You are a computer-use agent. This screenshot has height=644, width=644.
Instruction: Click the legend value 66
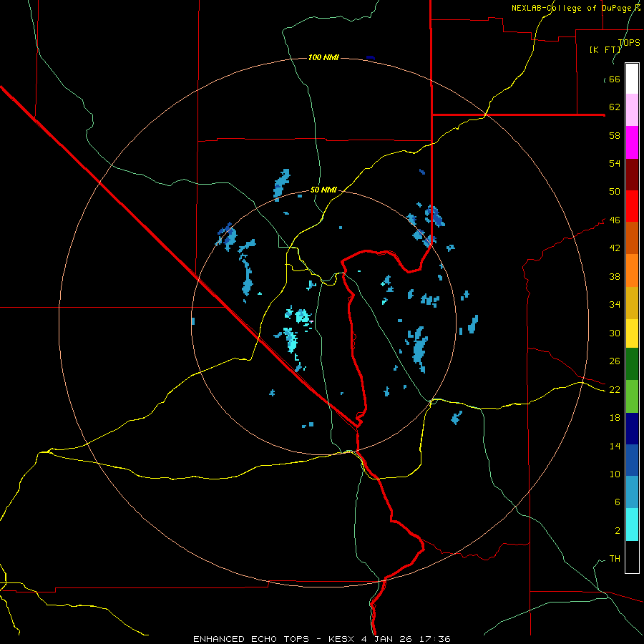tap(615, 79)
